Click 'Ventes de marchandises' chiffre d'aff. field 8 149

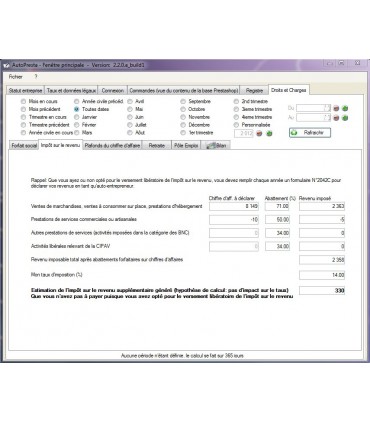[234, 206]
